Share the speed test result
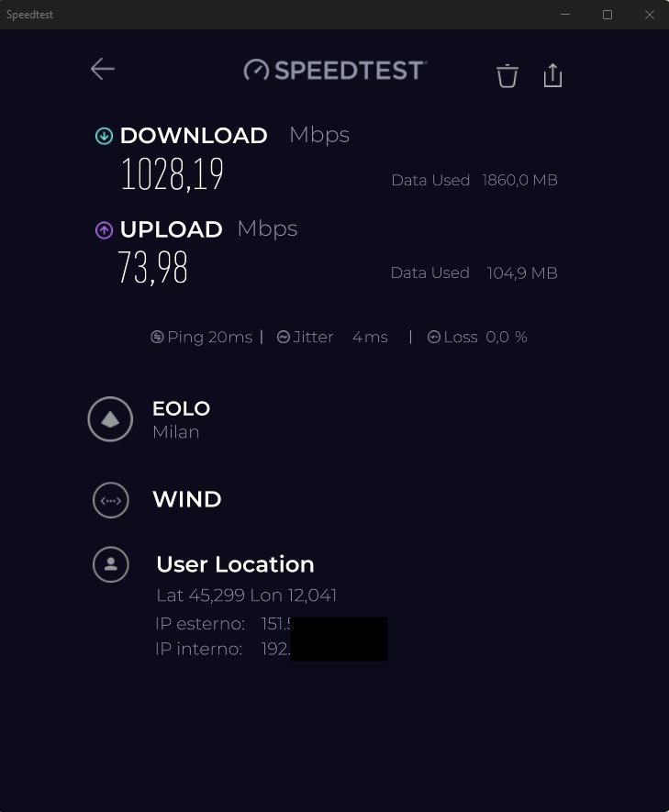The height and width of the screenshot is (812, 669). (x=552, y=75)
